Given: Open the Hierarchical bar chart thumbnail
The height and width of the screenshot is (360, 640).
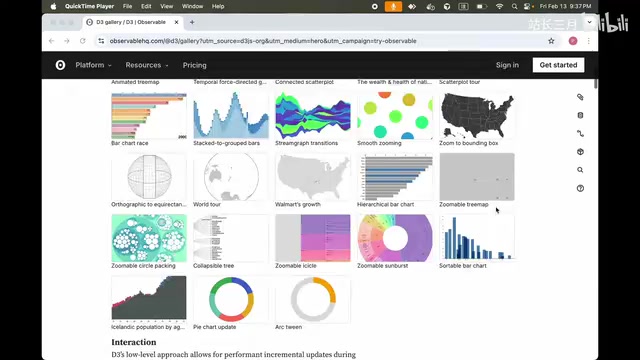Looking at the screenshot, I should (x=395, y=177).
